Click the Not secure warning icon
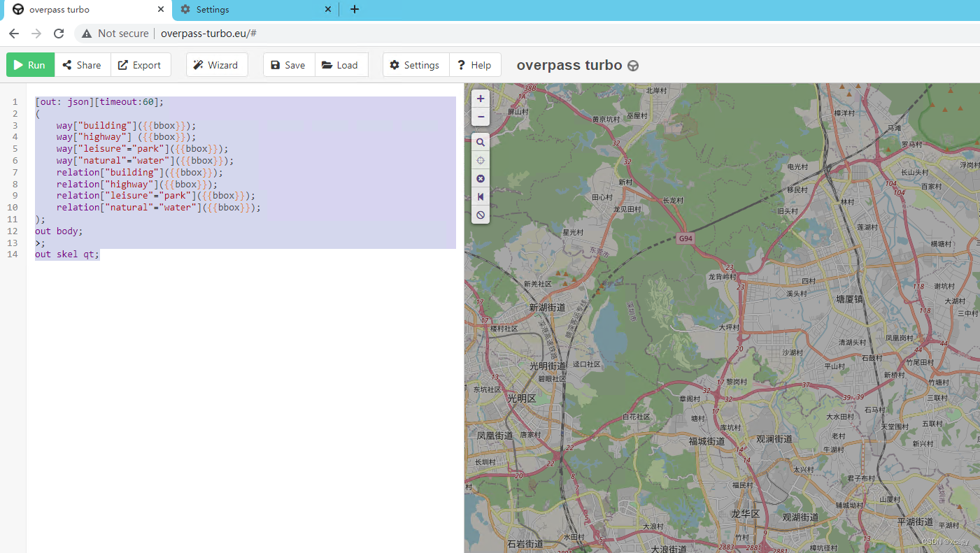This screenshot has height=553, width=980. pos(86,33)
